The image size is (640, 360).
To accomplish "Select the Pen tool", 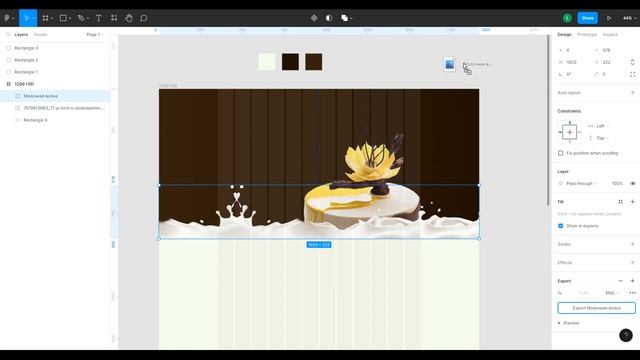I will tap(81, 18).
